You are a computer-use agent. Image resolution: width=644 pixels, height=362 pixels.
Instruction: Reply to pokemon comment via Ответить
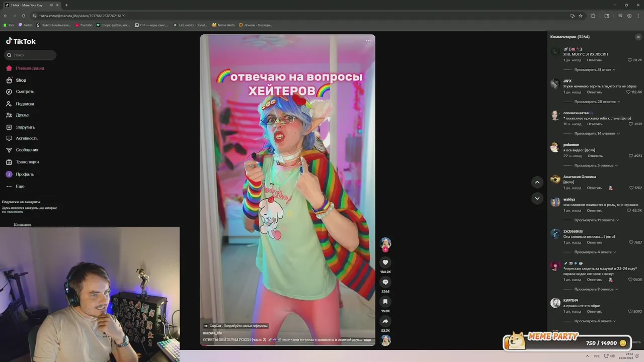[595, 156]
